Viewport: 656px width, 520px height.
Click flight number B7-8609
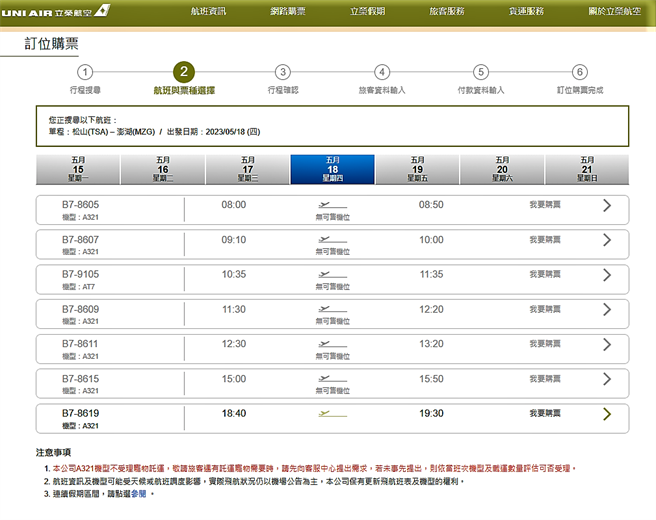click(80, 309)
